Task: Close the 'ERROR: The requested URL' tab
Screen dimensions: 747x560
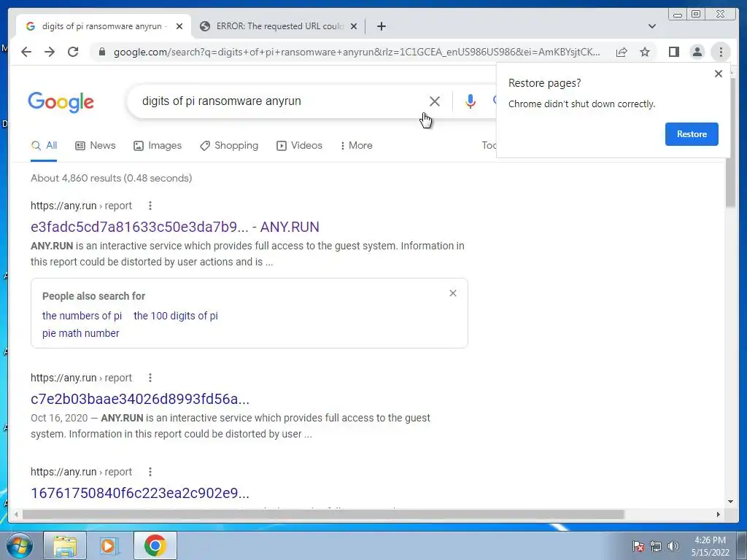Action: pos(354,26)
